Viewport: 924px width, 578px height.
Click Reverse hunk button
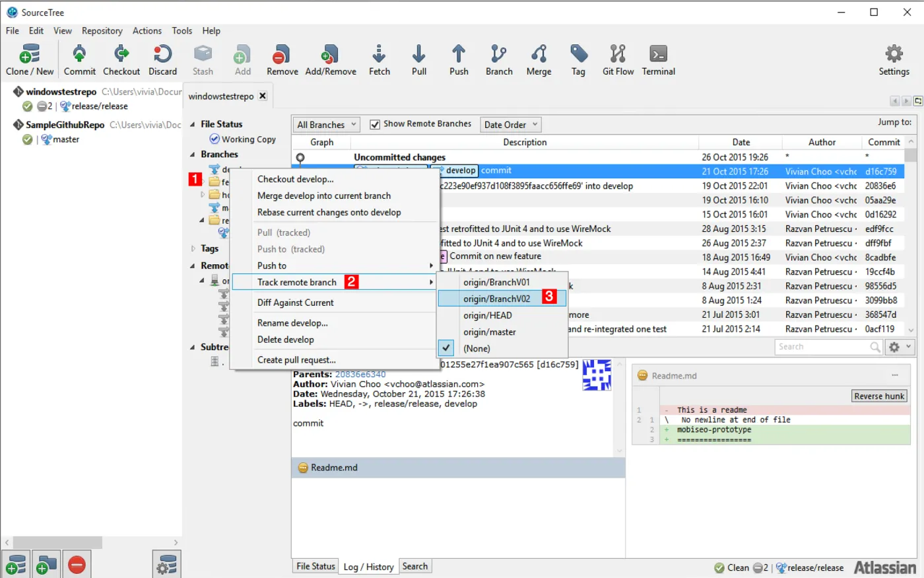(x=879, y=396)
